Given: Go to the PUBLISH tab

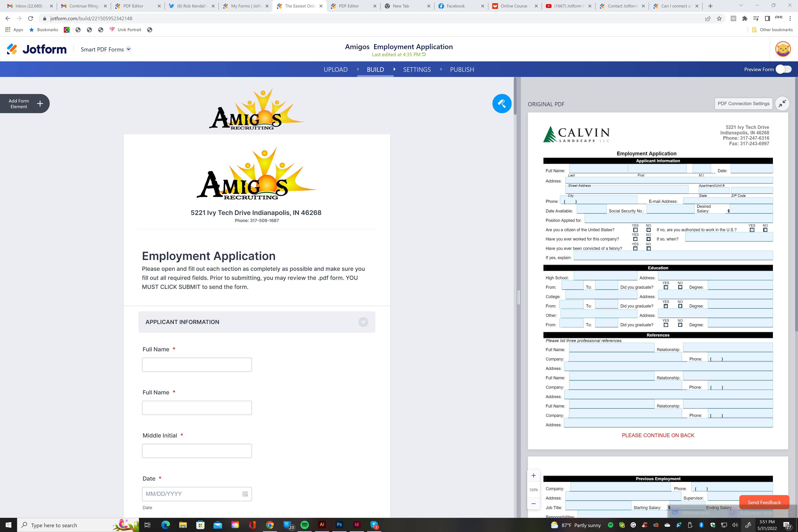Looking at the screenshot, I should coord(462,70).
